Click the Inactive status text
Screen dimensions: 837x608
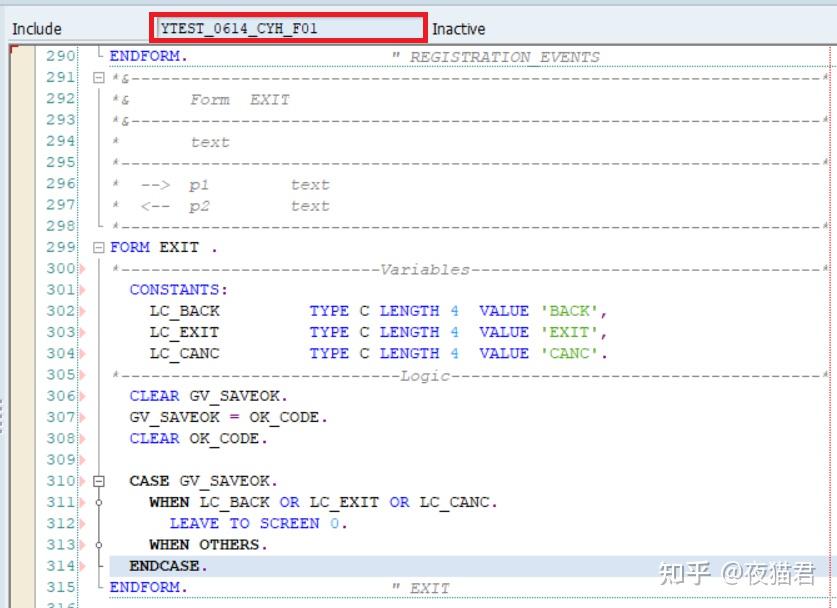[459, 29]
